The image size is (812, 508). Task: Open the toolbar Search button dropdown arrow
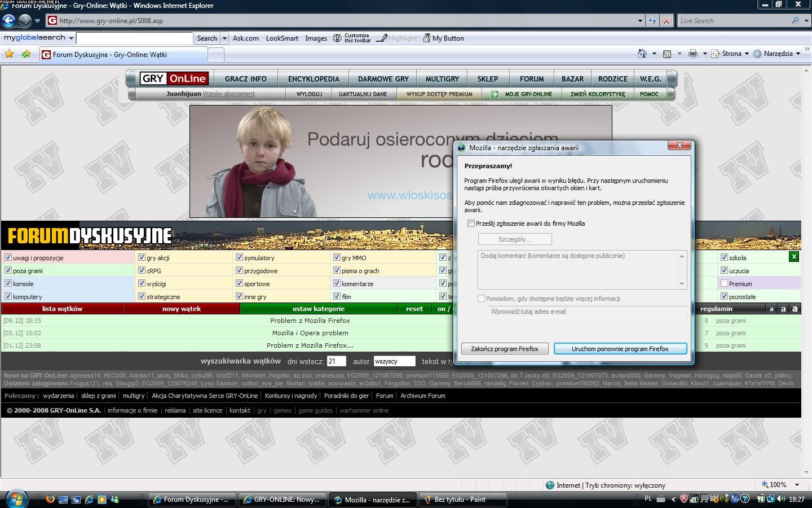pyautogui.click(x=224, y=38)
